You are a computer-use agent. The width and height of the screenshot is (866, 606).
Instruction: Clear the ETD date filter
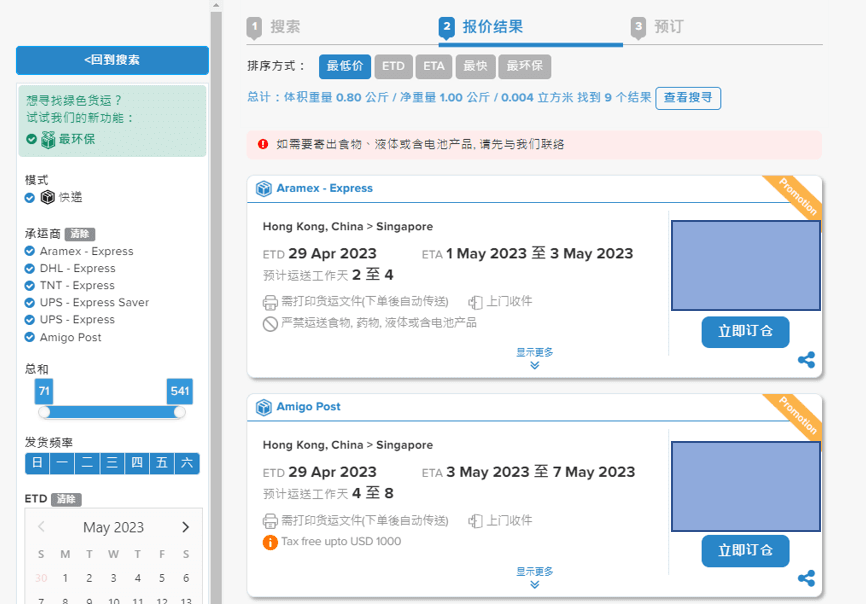point(66,499)
